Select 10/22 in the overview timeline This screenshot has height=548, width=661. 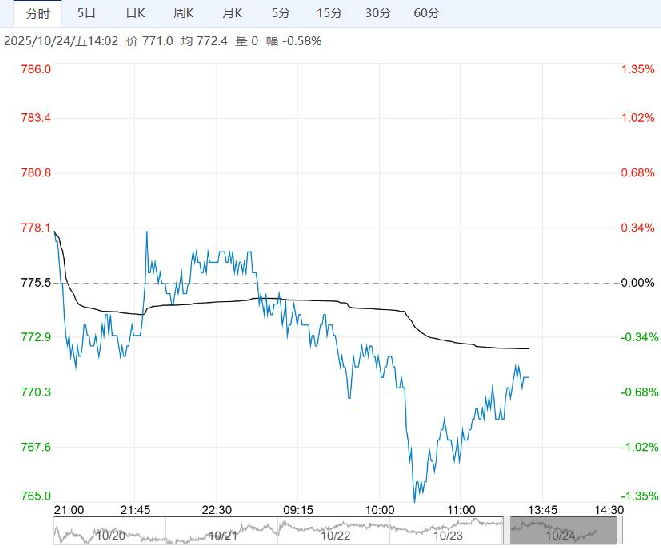coord(336,535)
